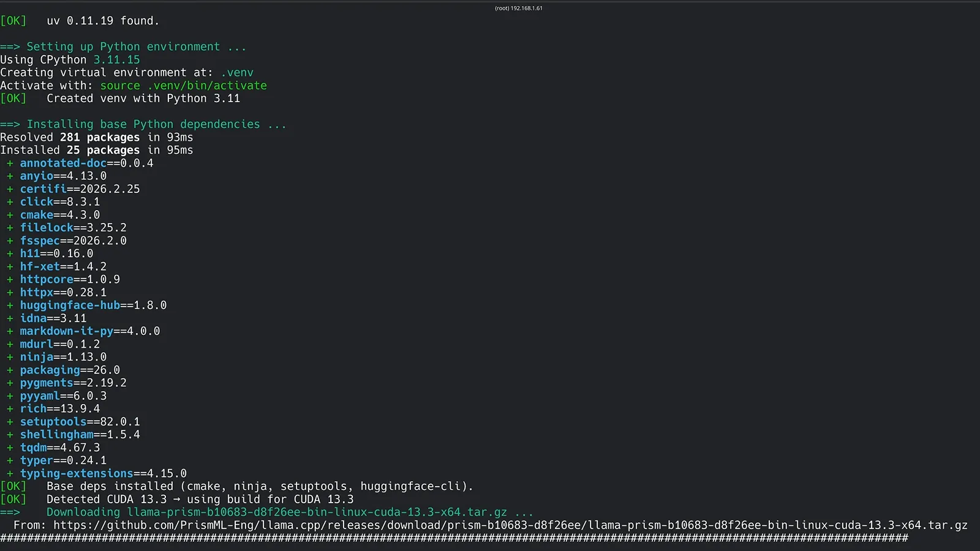Click the window title '(root) 192.168.1.61'
This screenshot has width=980, height=551.
click(x=518, y=8)
